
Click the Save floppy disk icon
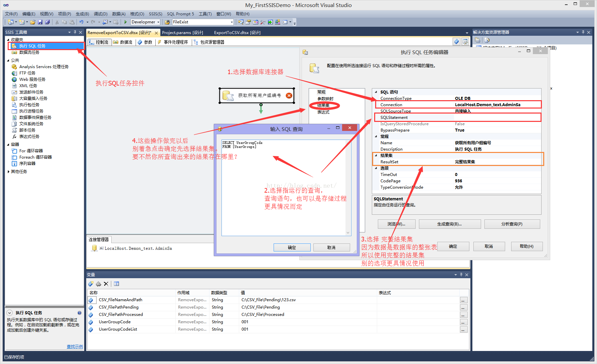coord(40,22)
